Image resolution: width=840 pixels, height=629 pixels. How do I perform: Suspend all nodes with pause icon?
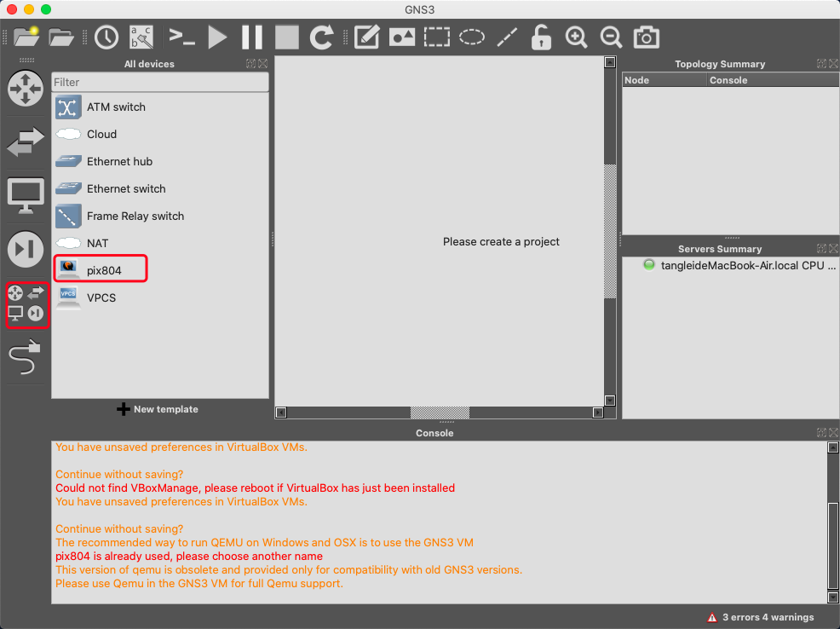[252, 38]
